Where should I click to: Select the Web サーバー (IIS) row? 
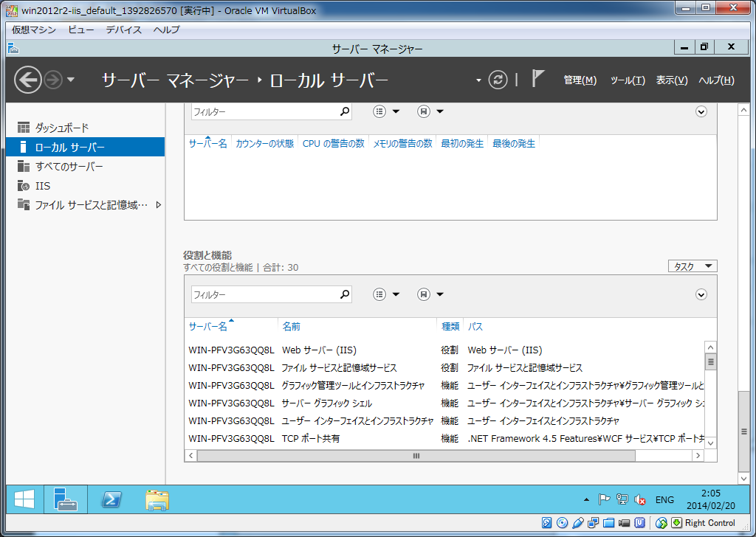(x=444, y=350)
